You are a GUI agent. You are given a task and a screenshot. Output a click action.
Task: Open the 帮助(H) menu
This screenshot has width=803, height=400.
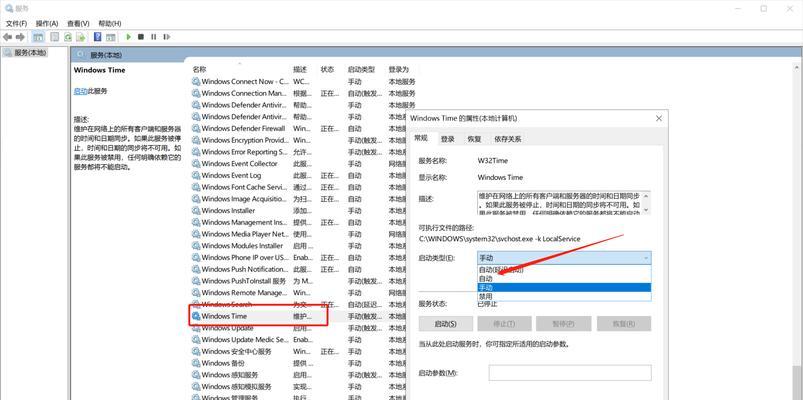point(110,24)
